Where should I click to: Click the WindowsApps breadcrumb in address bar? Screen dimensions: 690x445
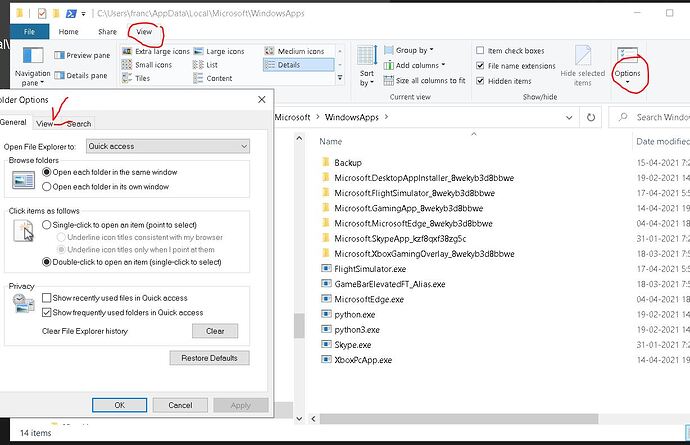point(352,117)
